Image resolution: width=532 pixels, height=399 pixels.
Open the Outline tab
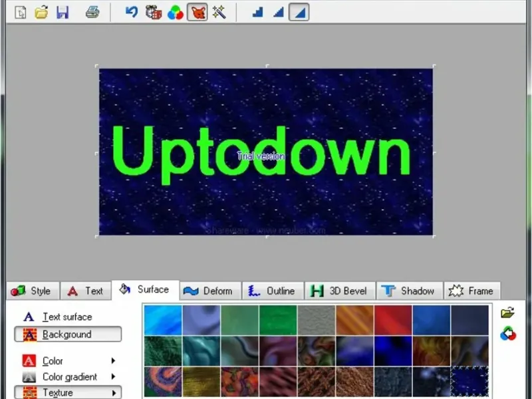[273, 291]
